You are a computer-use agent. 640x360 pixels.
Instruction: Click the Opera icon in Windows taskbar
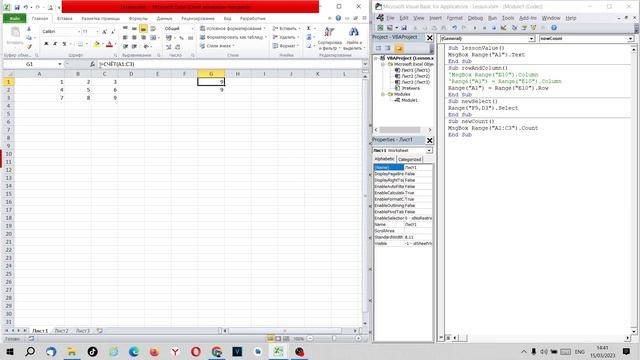point(196,351)
